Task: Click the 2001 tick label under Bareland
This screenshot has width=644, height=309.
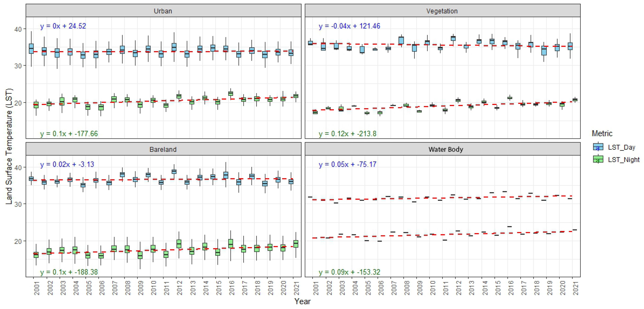Action: (37, 288)
